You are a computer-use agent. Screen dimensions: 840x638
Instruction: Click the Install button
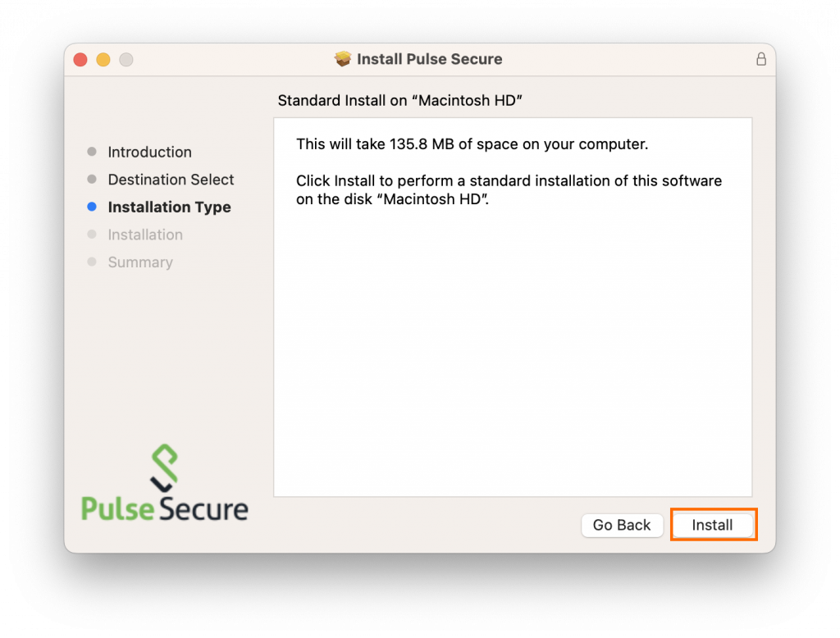click(713, 525)
